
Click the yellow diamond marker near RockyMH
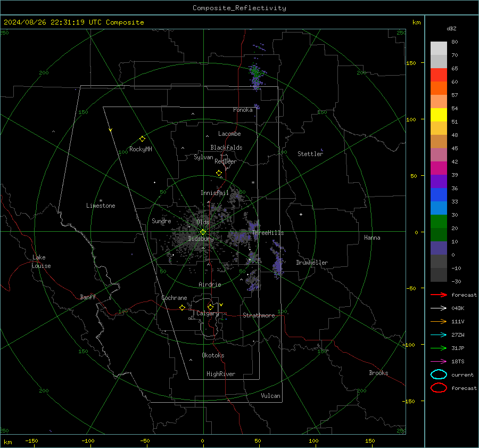142,139
